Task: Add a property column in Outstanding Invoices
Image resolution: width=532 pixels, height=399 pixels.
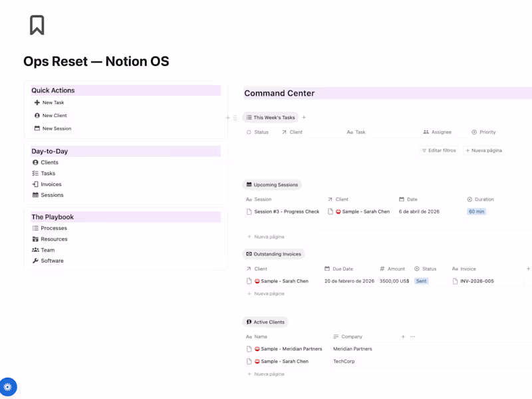Action: (529, 269)
